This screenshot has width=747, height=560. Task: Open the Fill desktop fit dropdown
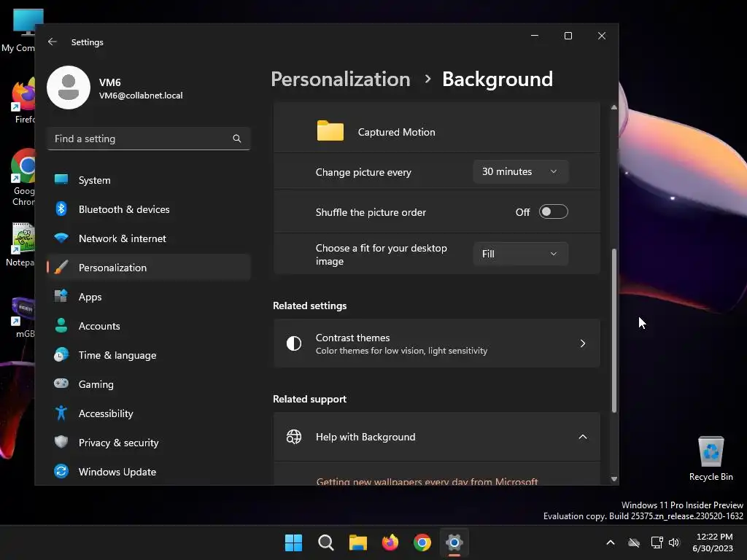(520, 254)
